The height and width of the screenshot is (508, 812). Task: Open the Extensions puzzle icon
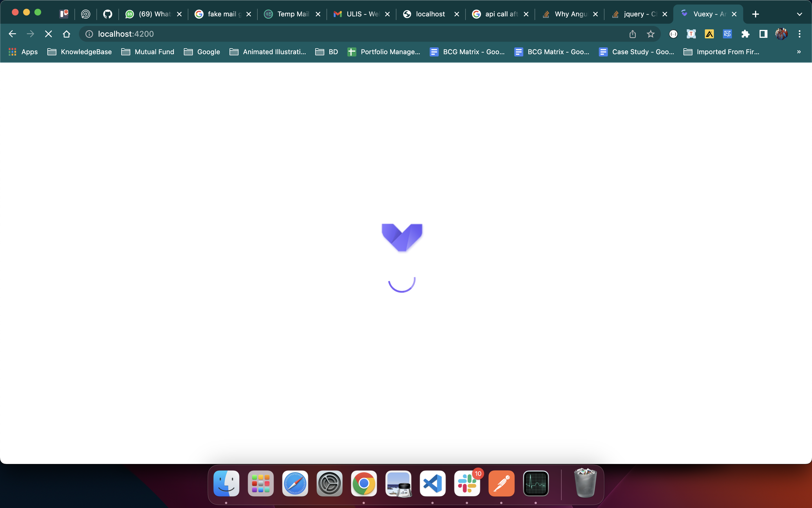(745, 34)
